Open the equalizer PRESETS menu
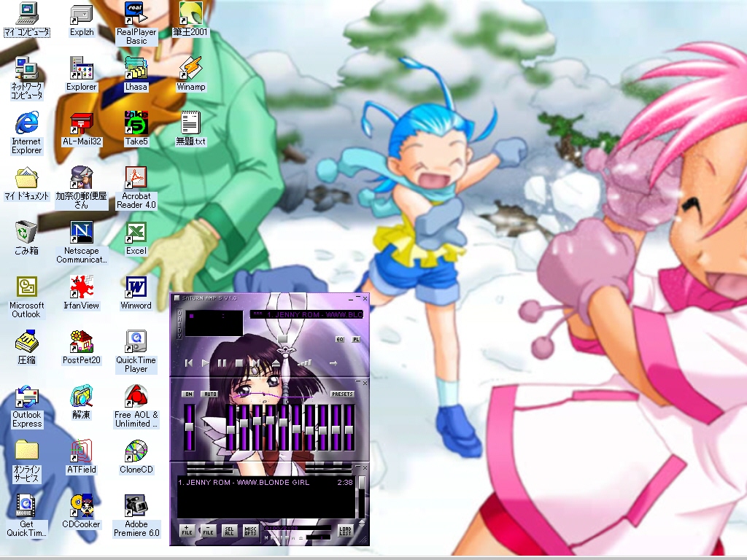This screenshot has height=560, width=747. (x=342, y=394)
